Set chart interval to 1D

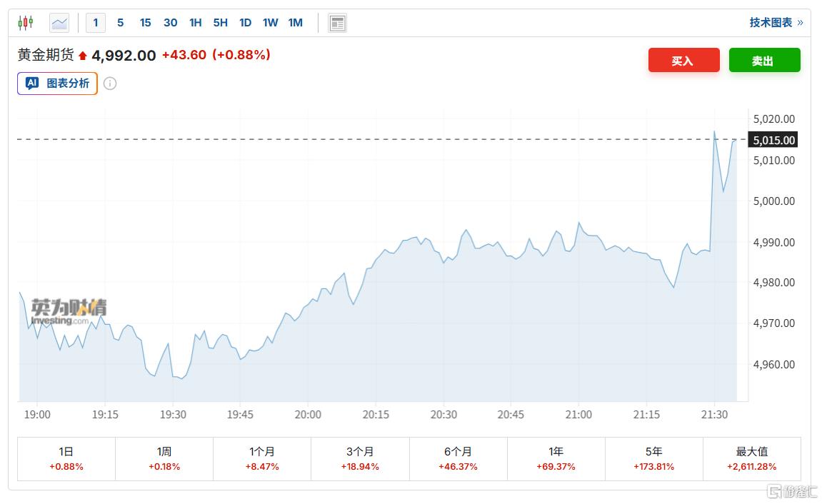[x=245, y=23]
